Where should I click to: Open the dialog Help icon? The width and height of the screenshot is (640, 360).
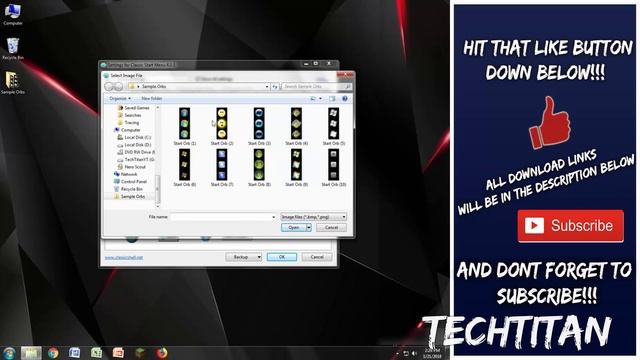coord(344,98)
